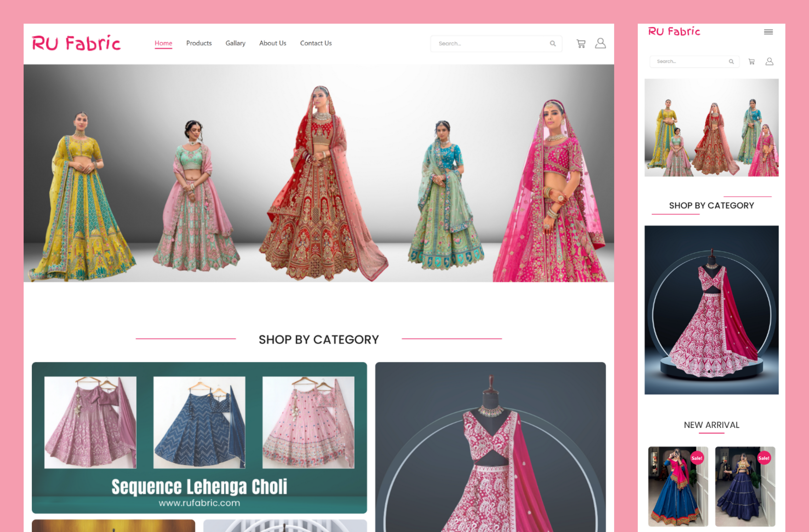Click the Sale badge on navy lehenga
The height and width of the screenshot is (532, 809).
tap(764, 458)
